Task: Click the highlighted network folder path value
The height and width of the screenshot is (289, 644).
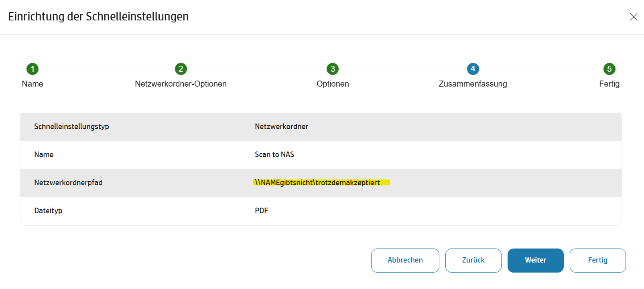Action: tap(317, 183)
